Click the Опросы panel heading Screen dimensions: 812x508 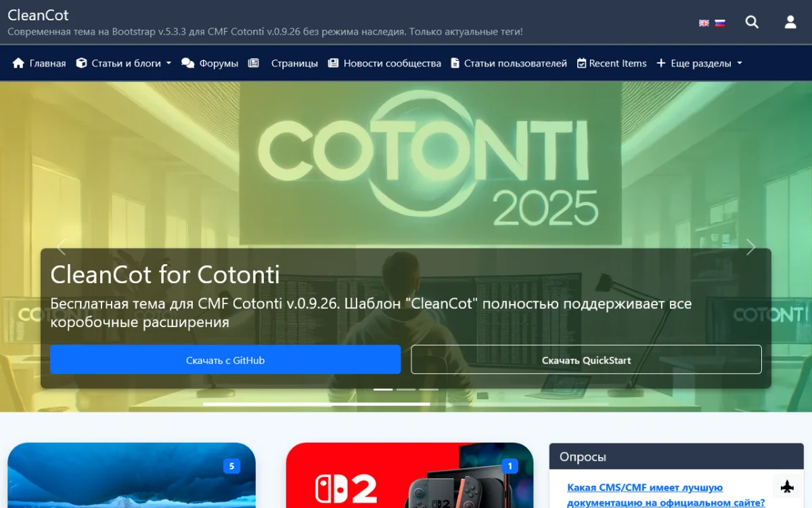583,457
